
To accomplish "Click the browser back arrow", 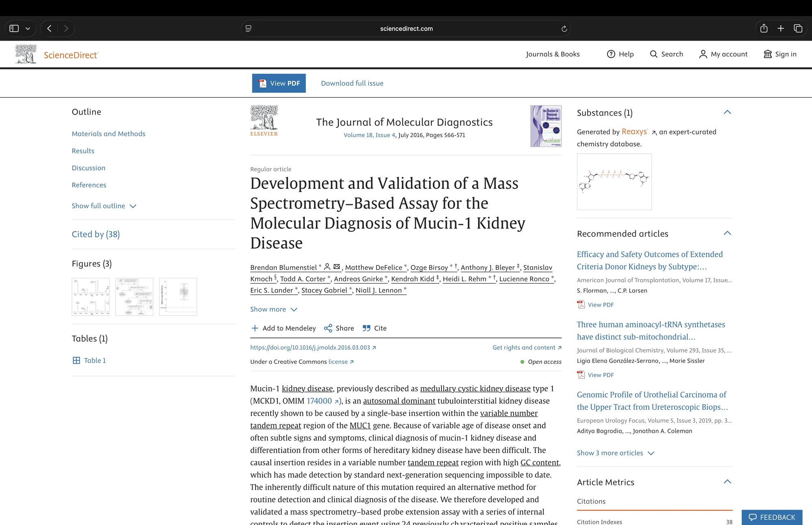I will click(x=49, y=28).
